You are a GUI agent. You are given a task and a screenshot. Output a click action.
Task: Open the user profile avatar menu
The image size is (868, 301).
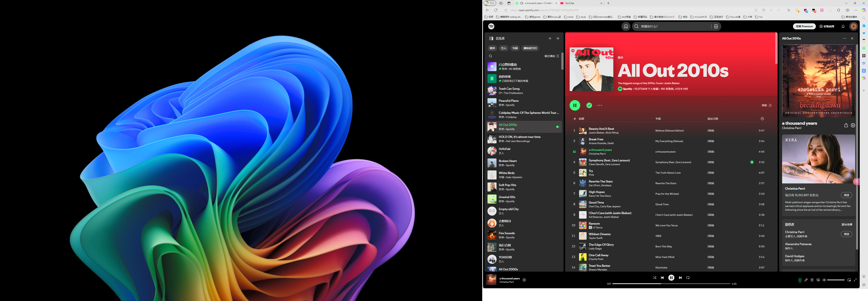(853, 26)
